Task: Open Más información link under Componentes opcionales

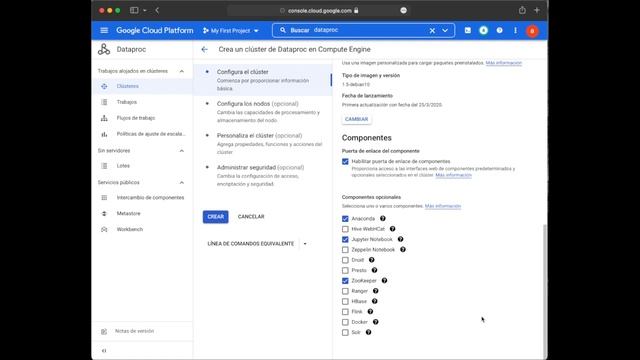Action: [x=443, y=206]
